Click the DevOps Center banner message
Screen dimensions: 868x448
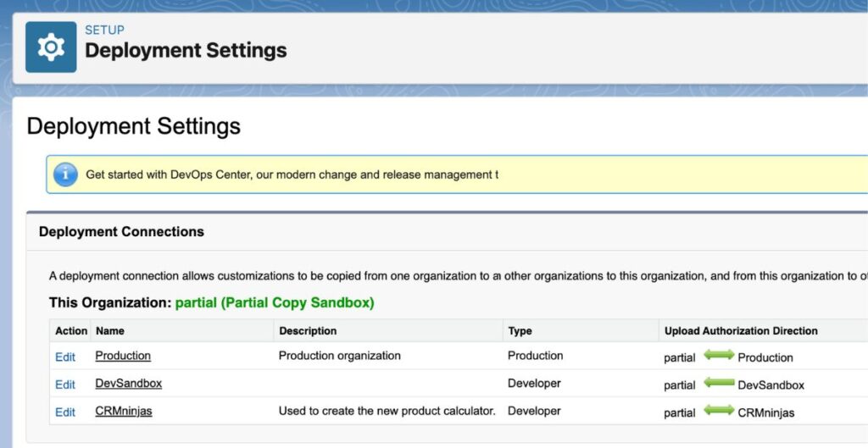[292, 174]
